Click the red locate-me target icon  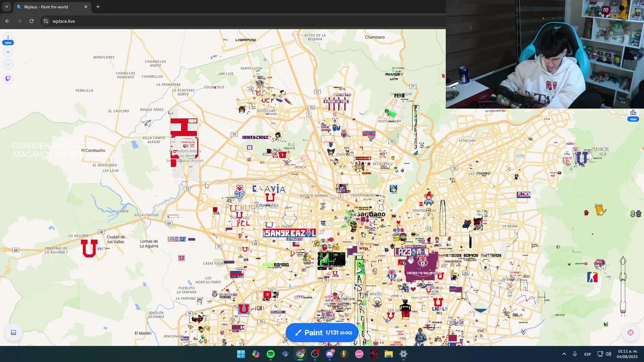pos(630,332)
